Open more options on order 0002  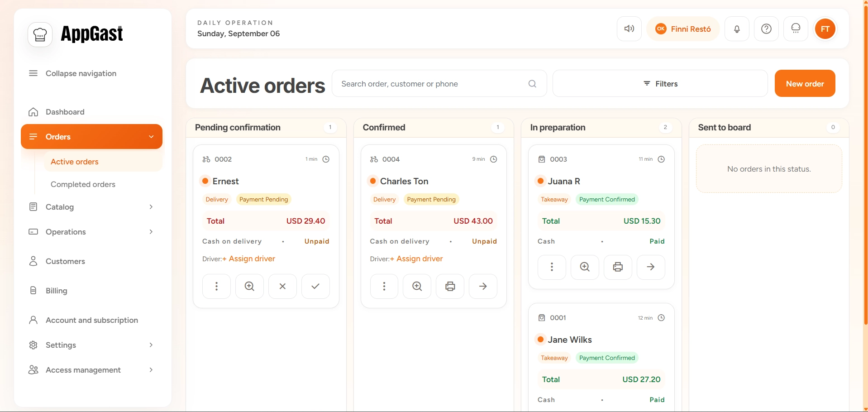click(216, 286)
